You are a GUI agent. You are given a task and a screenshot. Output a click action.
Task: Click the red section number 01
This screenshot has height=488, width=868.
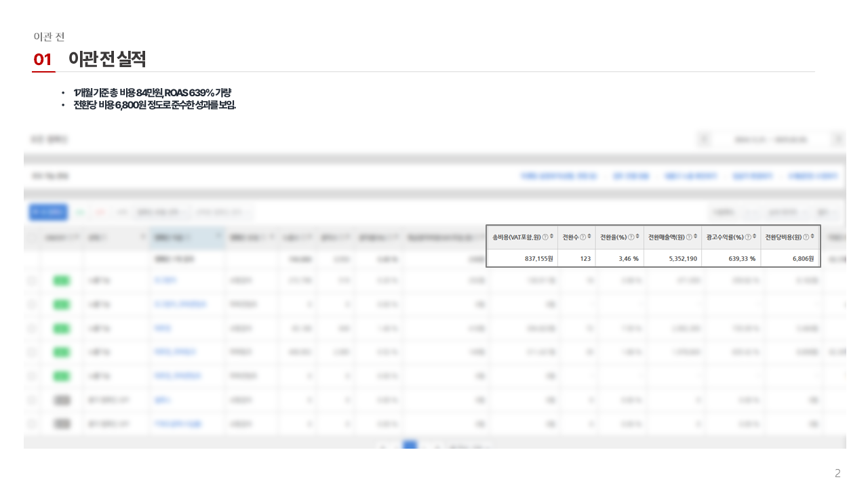pyautogui.click(x=43, y=60)
